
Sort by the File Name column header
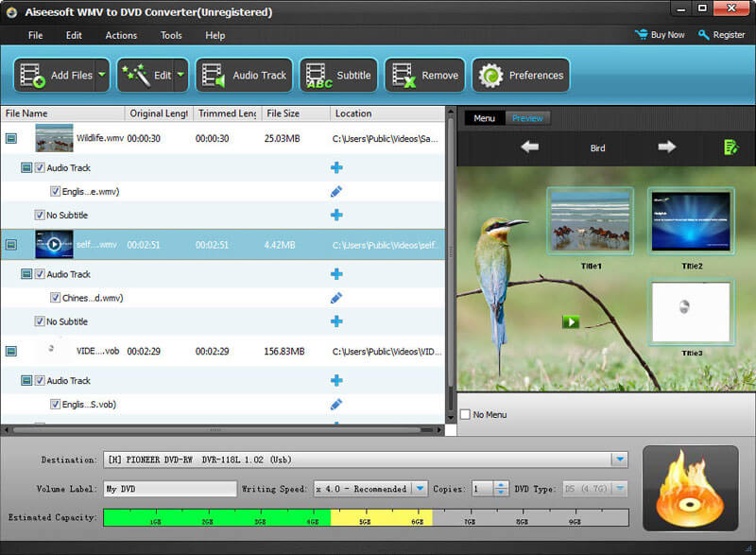62,113
